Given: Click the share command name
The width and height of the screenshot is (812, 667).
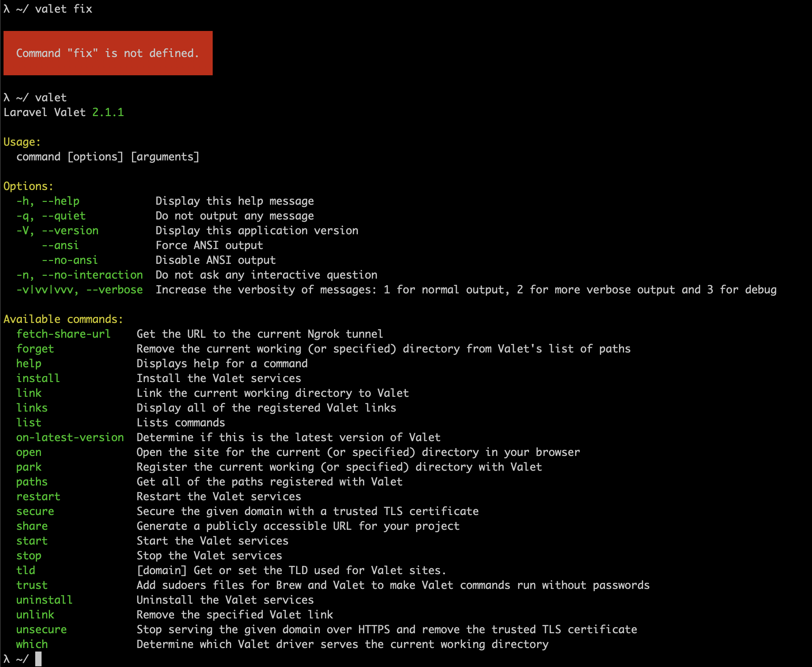Looking at the screenshot, I should coord(32,526).
